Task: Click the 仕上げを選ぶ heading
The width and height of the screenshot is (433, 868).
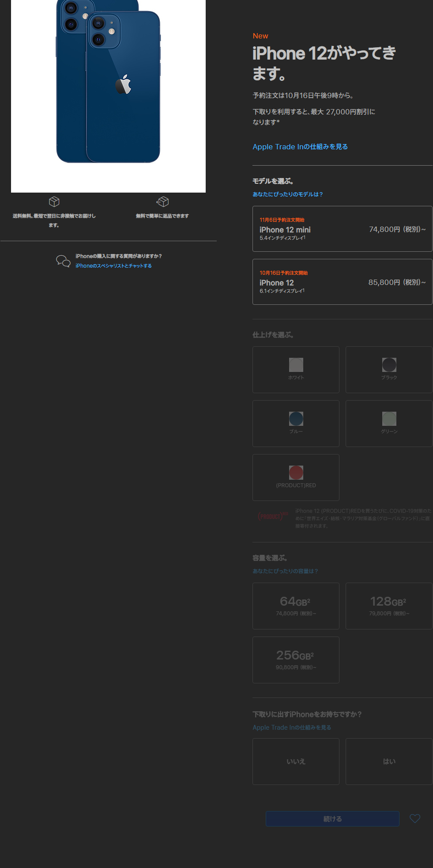Action: pyautogui.click(x=273, y=335)
